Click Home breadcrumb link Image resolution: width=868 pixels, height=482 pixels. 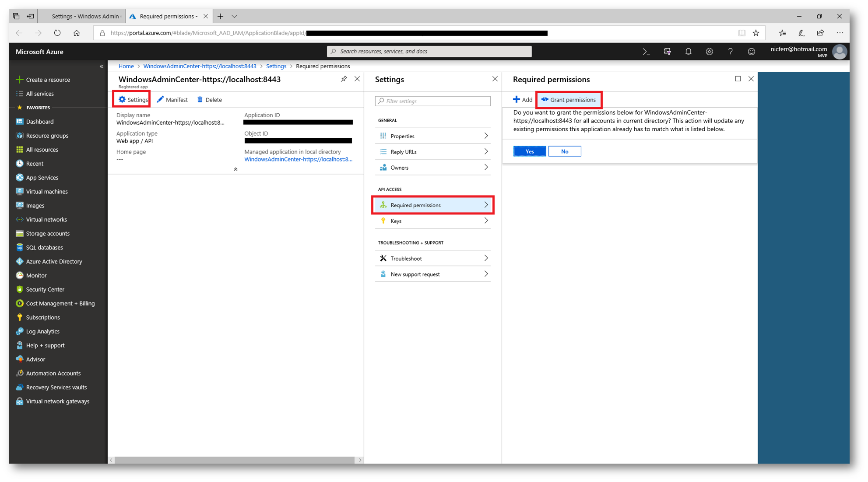(126, 66)
